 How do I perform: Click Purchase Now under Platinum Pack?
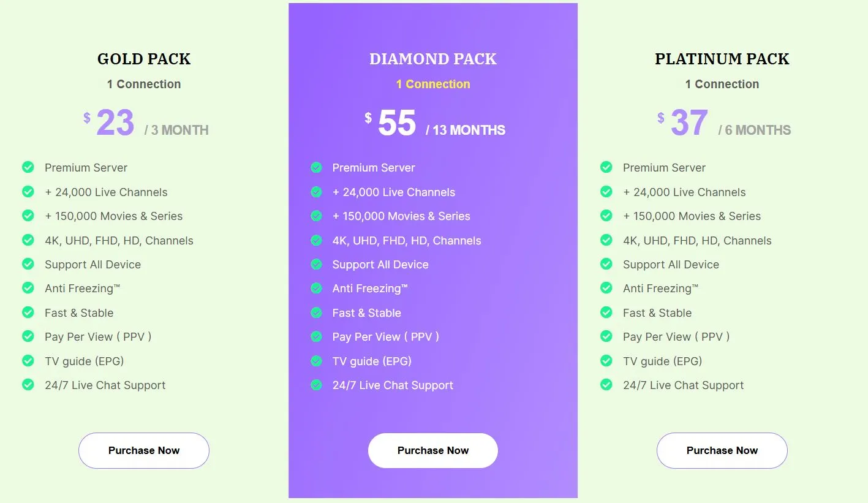pyautogui.click(x=722, y=450)
